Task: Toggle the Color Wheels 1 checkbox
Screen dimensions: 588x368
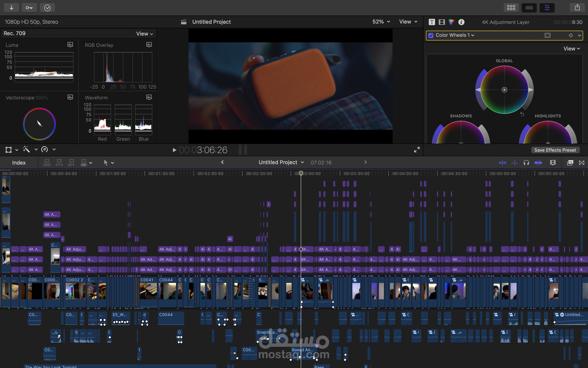Action: click(x=431, y=36)
